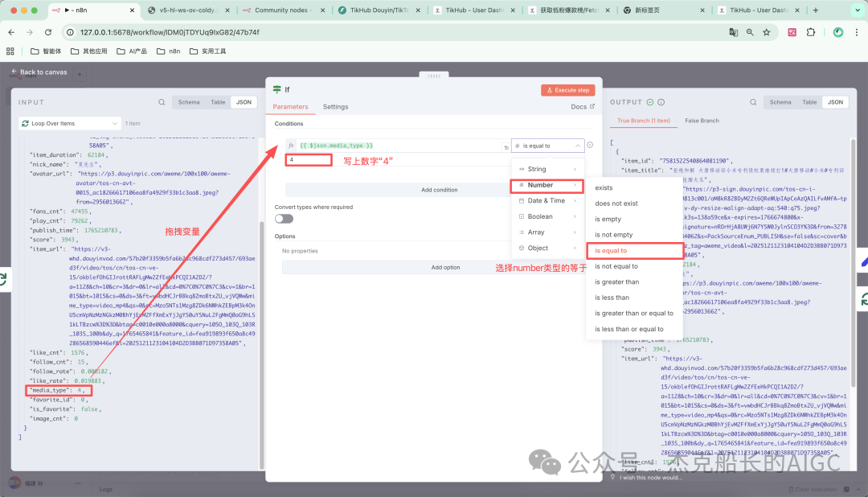Screen dimensions: 868x497
Task: Click Back to canvas
Action: coord(39,72)
